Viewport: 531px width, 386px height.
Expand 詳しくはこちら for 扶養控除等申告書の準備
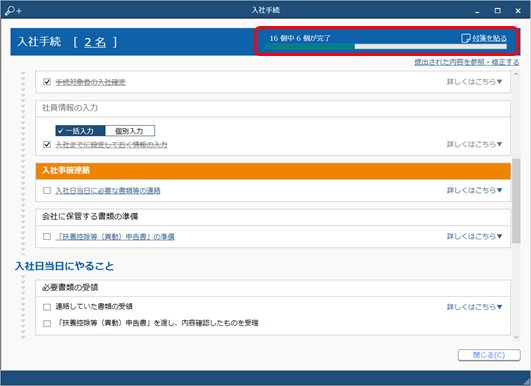click(474, 236)
